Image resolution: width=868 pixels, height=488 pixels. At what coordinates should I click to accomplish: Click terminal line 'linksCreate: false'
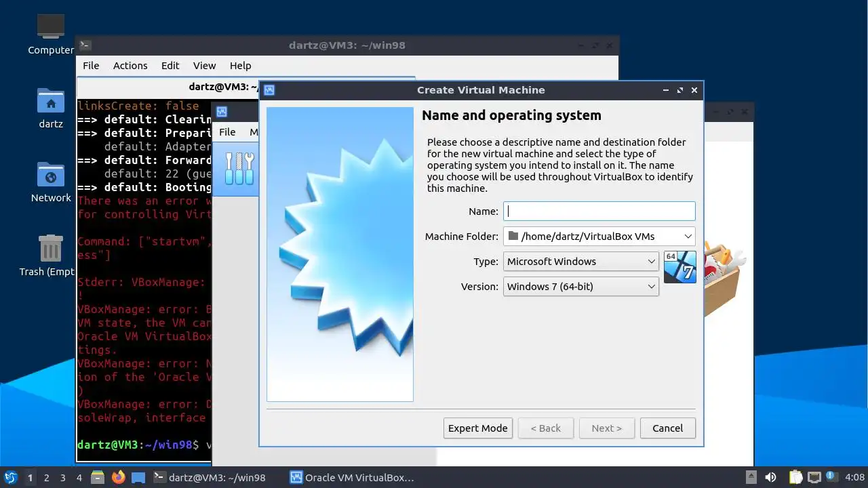click(138, 106)
